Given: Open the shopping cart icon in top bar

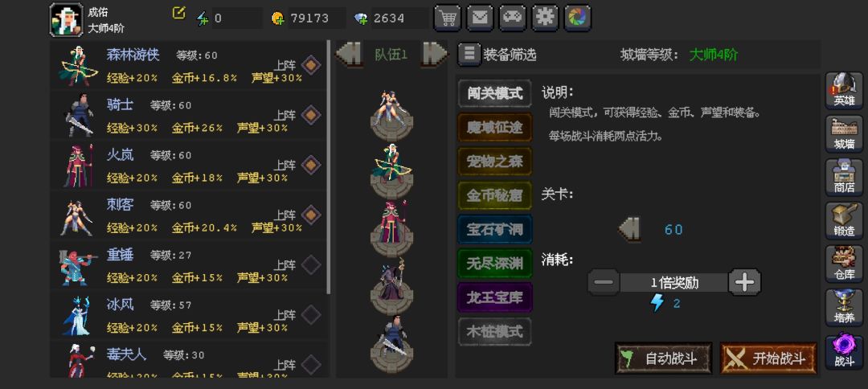Looking at the screenshot, I should (448, 18).
